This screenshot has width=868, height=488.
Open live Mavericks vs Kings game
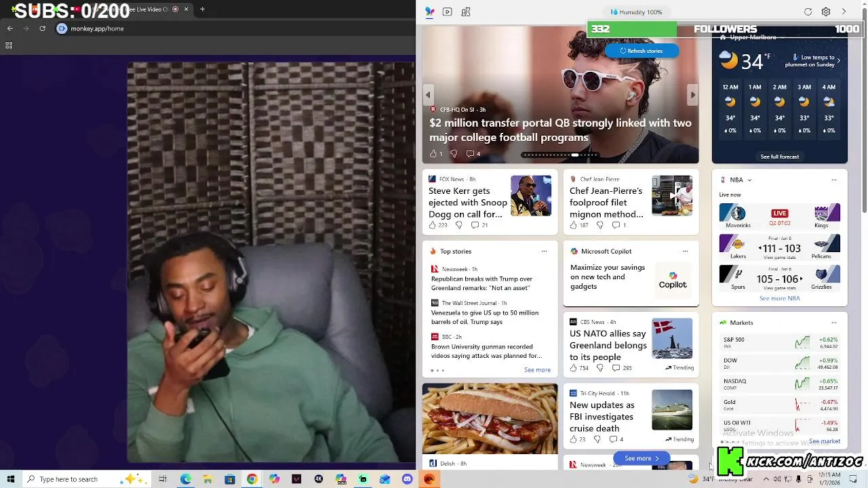tap(779, 216)
